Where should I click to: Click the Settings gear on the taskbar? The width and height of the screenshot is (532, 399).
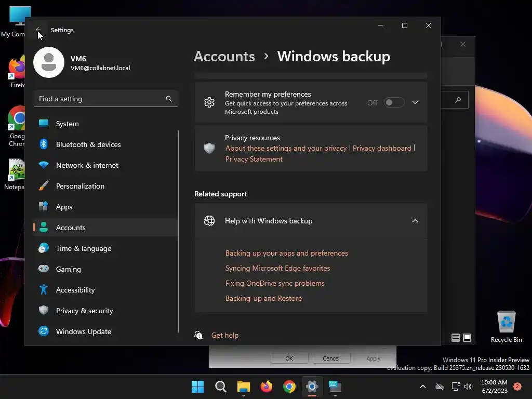pyautogui.click(x=312, y=387)
